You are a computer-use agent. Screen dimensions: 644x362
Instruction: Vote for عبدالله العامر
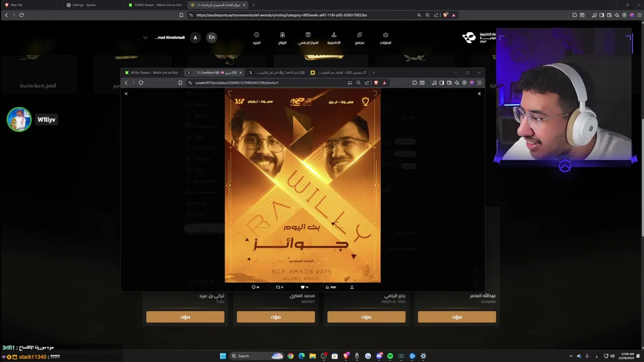pyautogui.click(x=457, y=317)
